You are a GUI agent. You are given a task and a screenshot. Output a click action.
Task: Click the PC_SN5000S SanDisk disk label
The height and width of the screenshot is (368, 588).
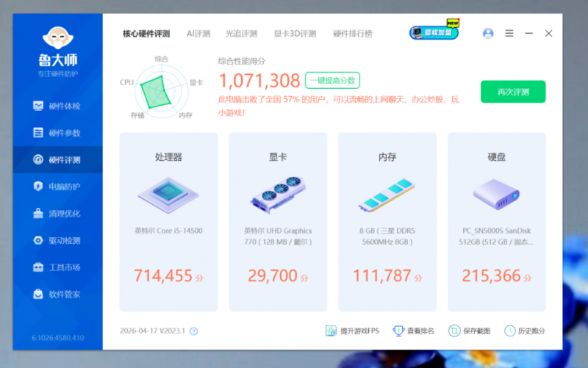[x=496, y=237]
